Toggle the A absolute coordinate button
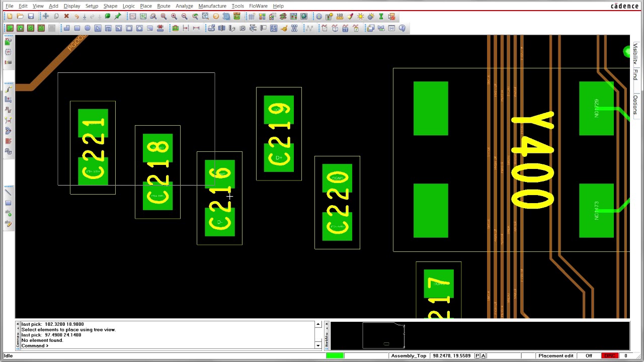 (x=483, y=356)
